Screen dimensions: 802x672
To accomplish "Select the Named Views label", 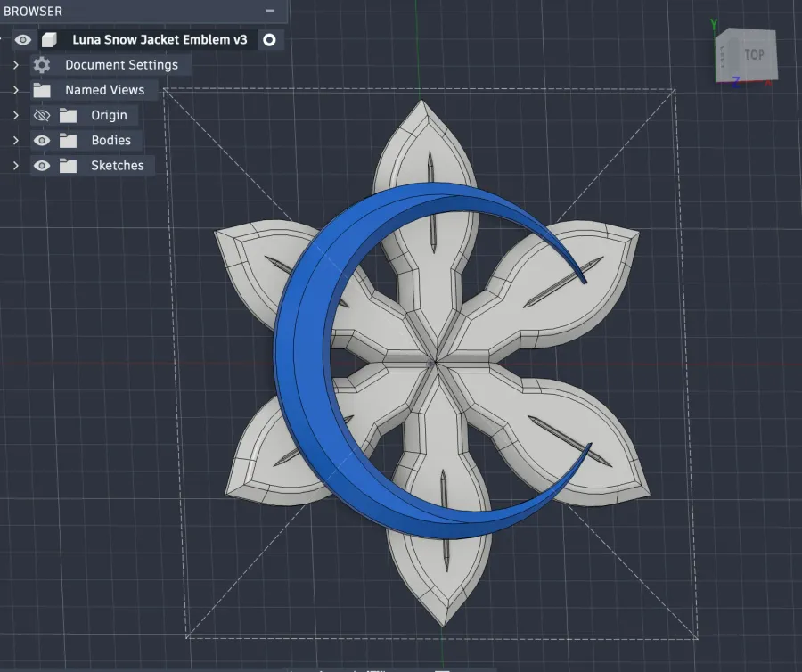I will [105, 90].
